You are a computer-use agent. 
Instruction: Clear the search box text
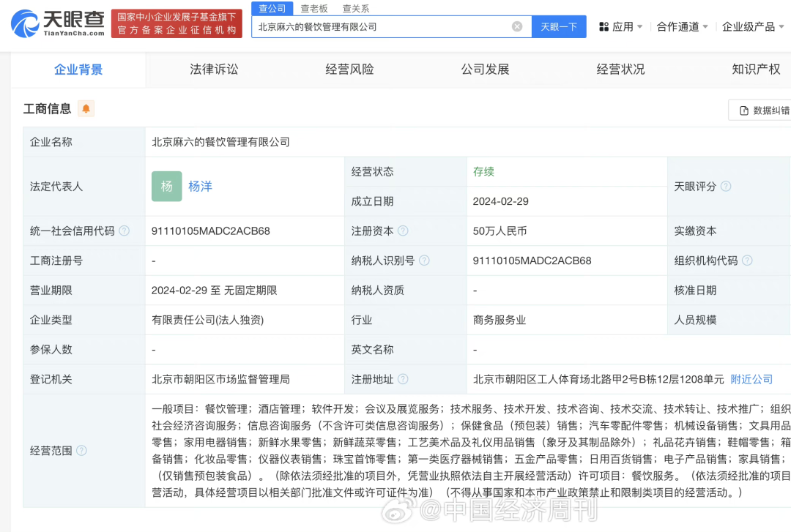coord(517,26)
